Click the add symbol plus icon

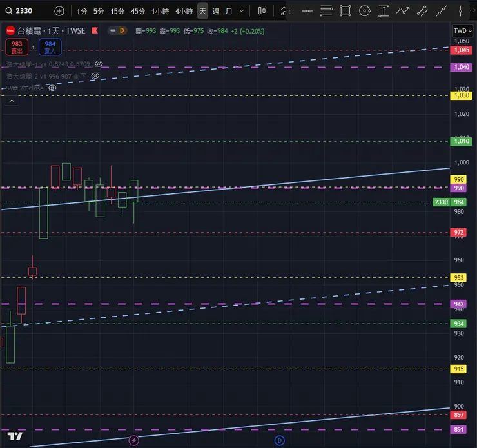click(x=59, y=11)
